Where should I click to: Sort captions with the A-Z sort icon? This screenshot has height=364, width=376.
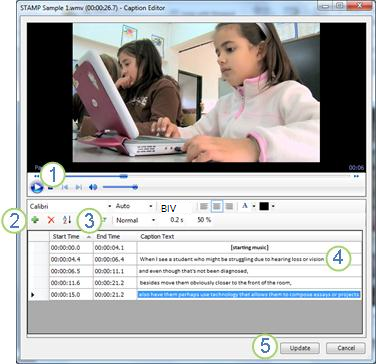(67, 220)
